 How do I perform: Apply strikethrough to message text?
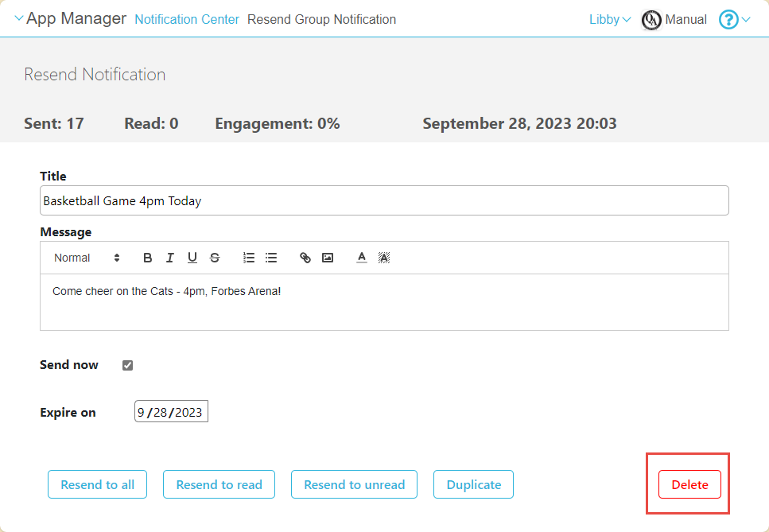pos(214,258)
